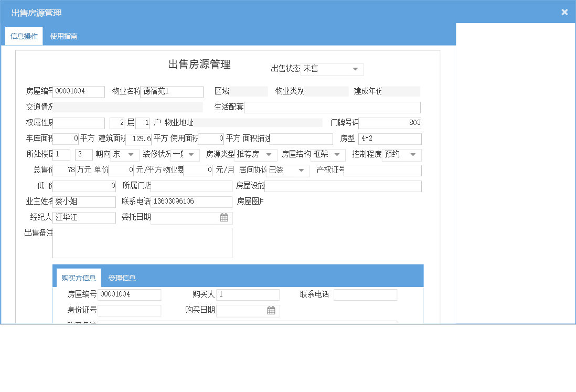Close the 出售房源管理 dialog

click(564, 12)
